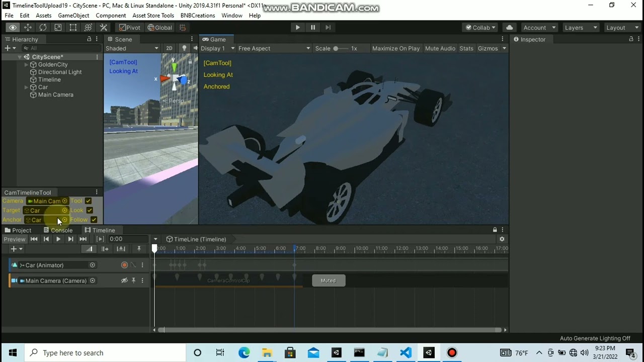Viewport: 644px width, 362px height.
Task: Toggle the Timeline marker pin icon
Action: click(x=139, y=249)
